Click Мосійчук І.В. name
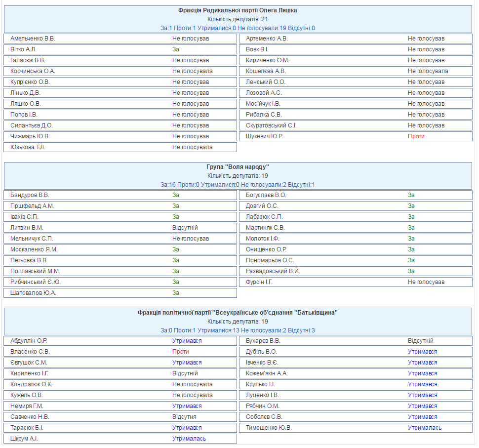 (263, 104)
